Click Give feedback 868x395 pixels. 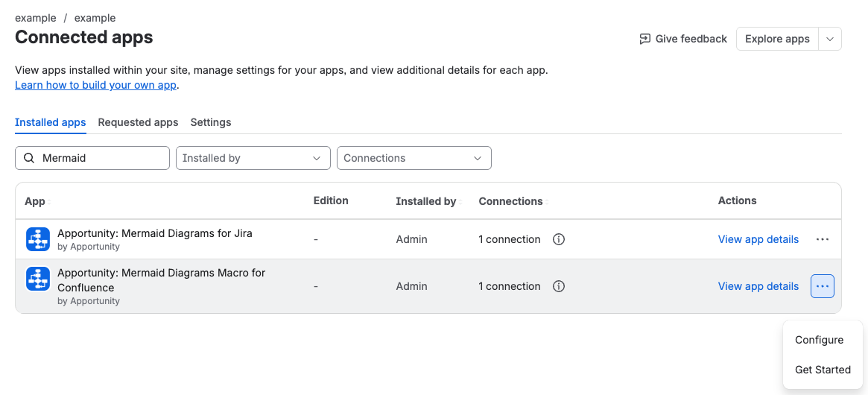[683, 39]
